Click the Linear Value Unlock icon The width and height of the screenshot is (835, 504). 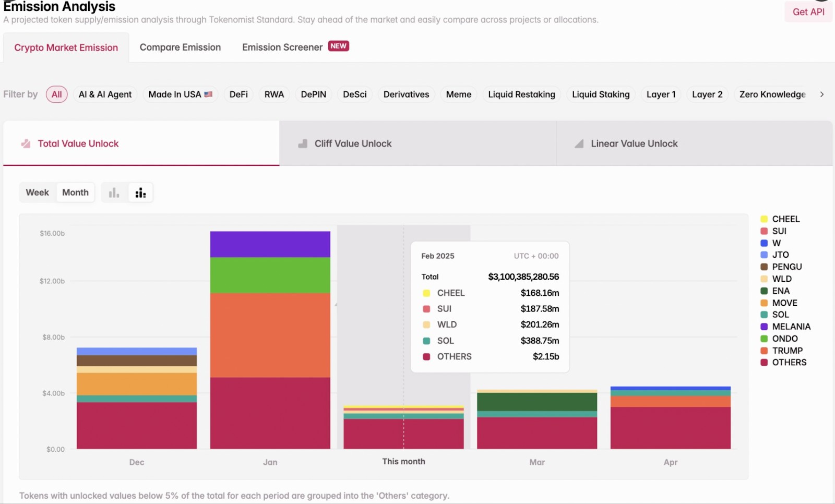(x=579, y=143)
